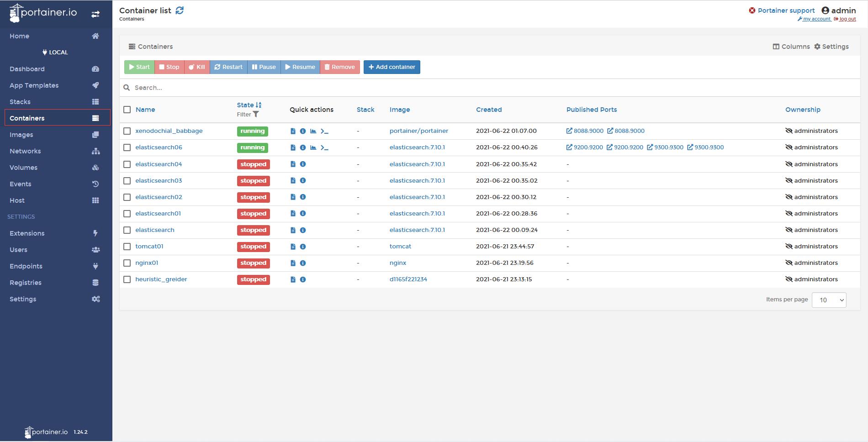Click the my account link

coord(814,19)
